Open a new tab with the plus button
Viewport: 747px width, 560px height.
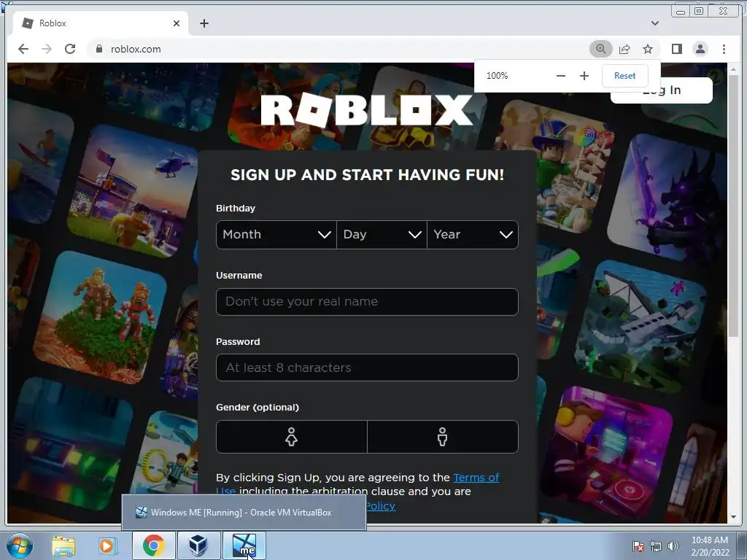204,23
